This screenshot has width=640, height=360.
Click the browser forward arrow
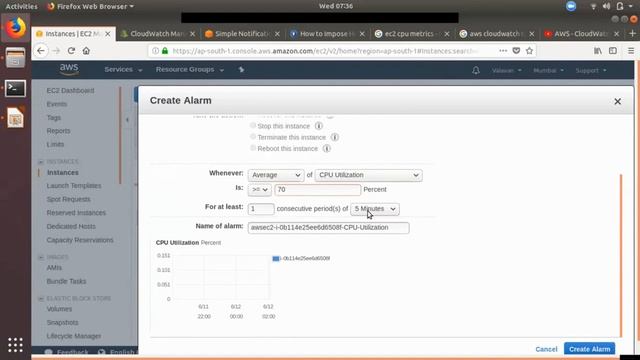click(x=56, y=51)
